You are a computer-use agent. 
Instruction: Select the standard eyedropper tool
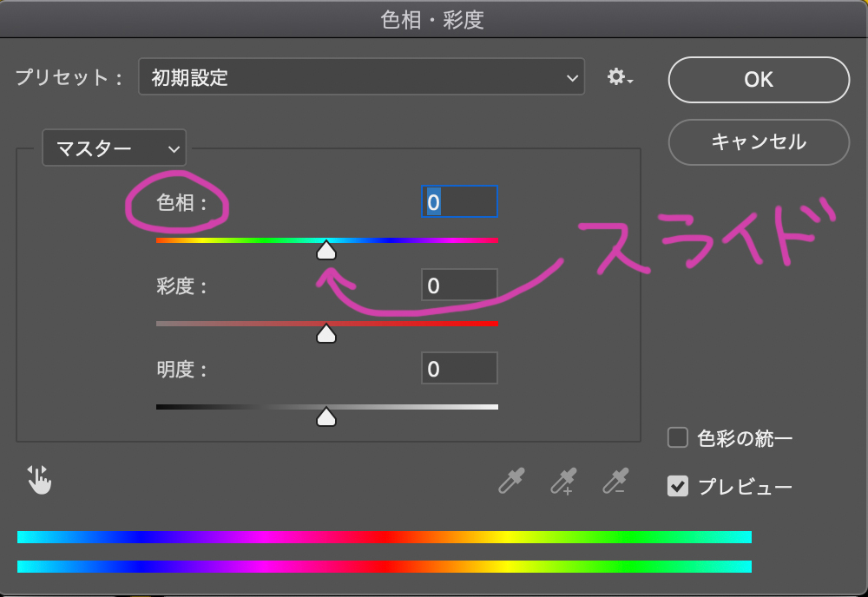click(511, 482)
